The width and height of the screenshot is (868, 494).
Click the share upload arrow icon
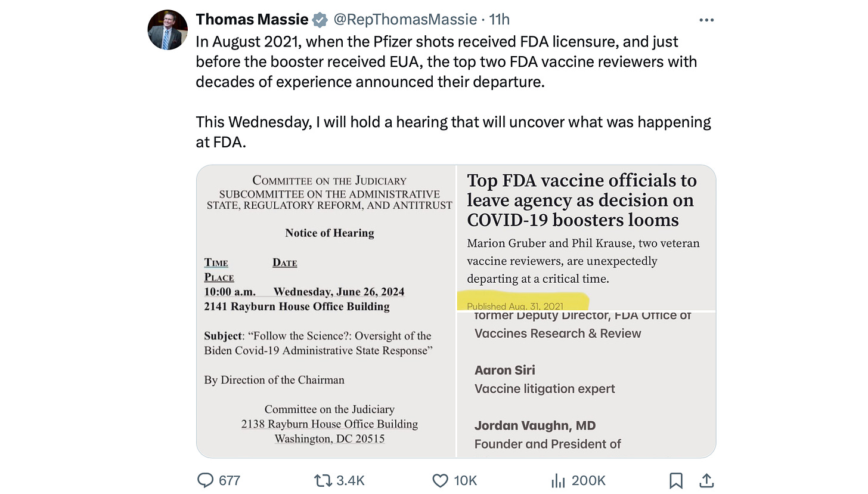(706, 480)
